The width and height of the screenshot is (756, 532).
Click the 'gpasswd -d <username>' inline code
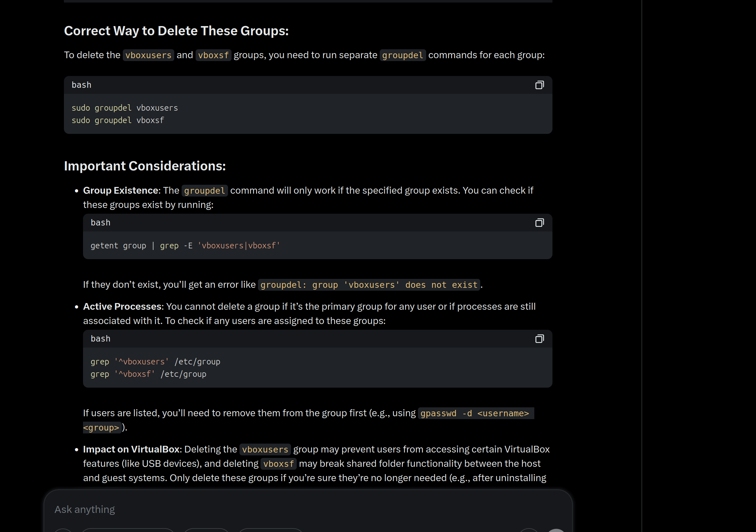[475, 413]
